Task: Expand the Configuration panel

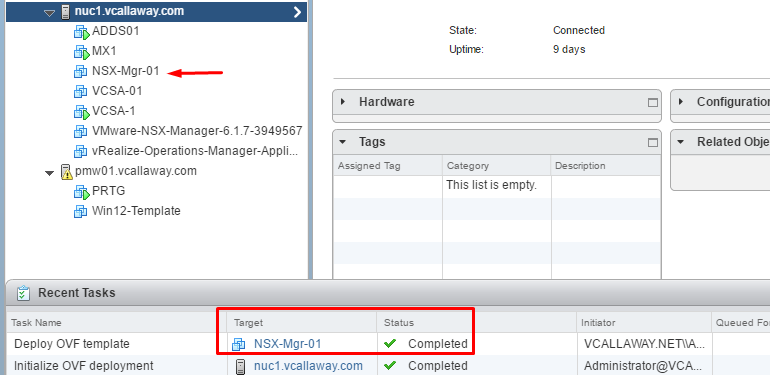Action: coord(681,102)
